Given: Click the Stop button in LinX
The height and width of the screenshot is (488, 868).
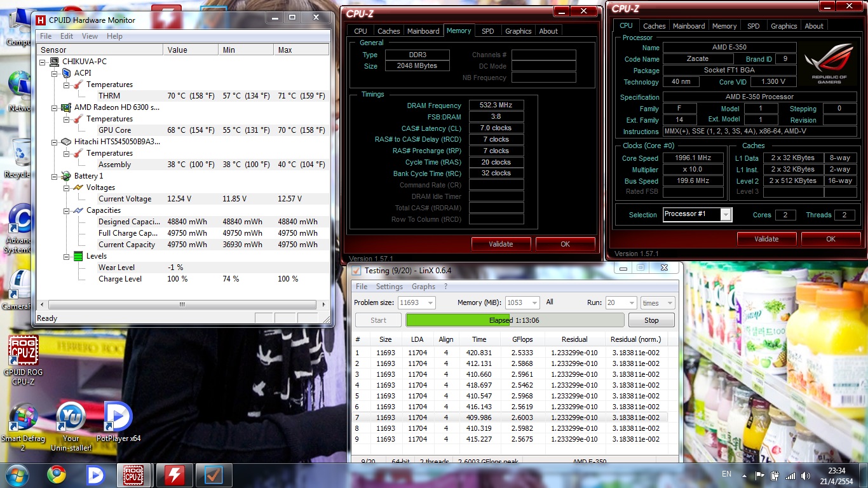Looking at the screenshot, I should tap(651, 320).
